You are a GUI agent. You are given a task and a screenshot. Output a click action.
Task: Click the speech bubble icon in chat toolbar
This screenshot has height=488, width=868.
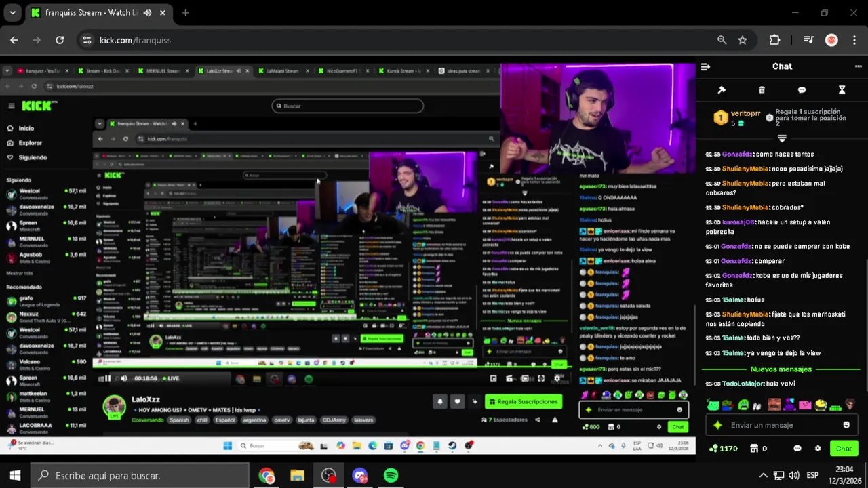point(802,90)
